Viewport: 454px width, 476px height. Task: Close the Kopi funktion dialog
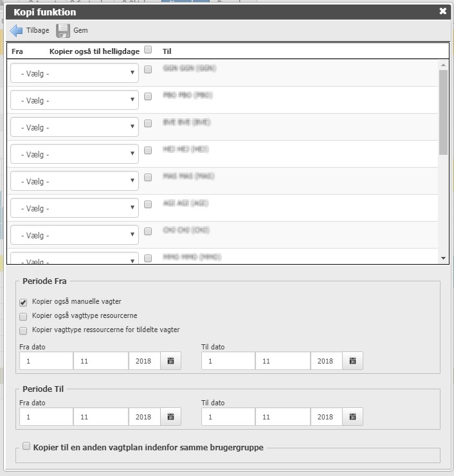(x=442, y=11)
